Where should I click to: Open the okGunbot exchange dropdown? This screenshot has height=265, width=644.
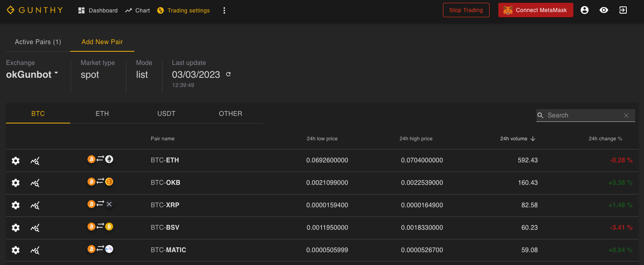pos(32,75)
